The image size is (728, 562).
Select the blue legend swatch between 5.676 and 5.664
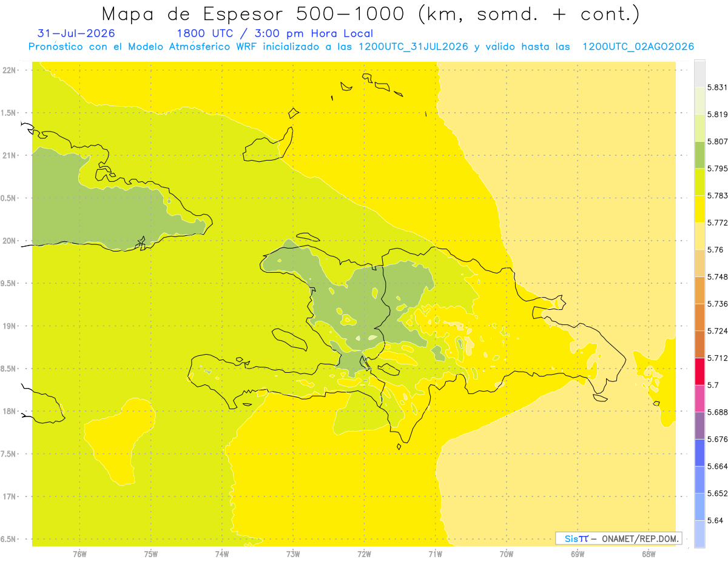coord(699,452)
